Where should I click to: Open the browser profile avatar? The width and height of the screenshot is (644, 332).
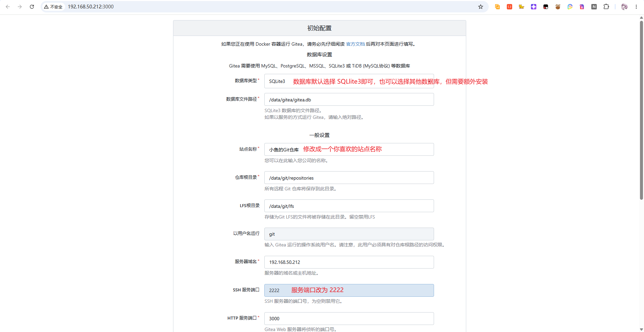coord(624,7)
